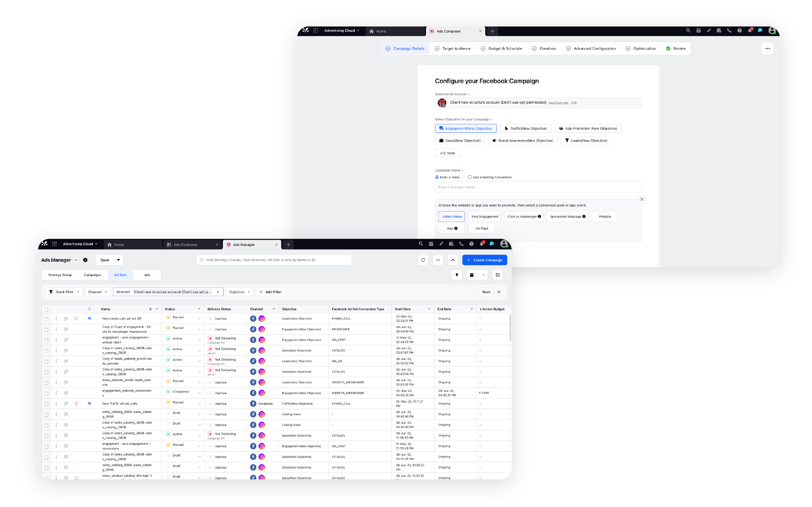812x507 pixels.
Task: Open the date range calendar dropdown
Action: pos(476,275)
